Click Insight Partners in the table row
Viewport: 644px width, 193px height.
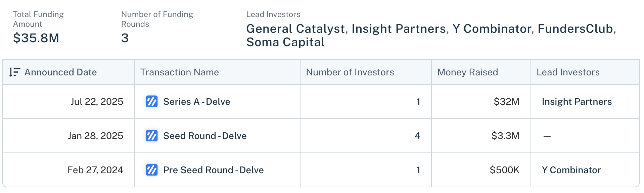pyautogui.click(x=577, y=102)
